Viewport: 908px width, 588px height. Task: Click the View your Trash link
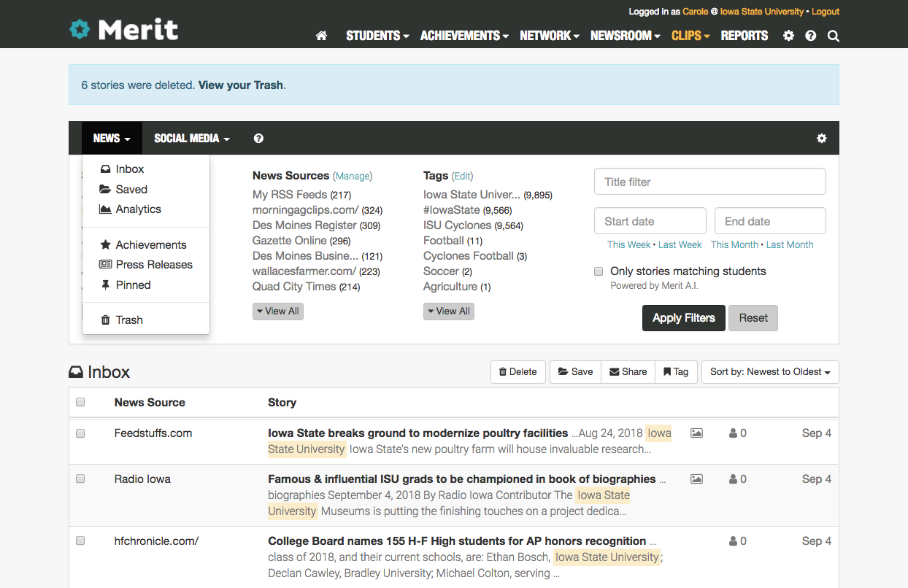point(241,85)
